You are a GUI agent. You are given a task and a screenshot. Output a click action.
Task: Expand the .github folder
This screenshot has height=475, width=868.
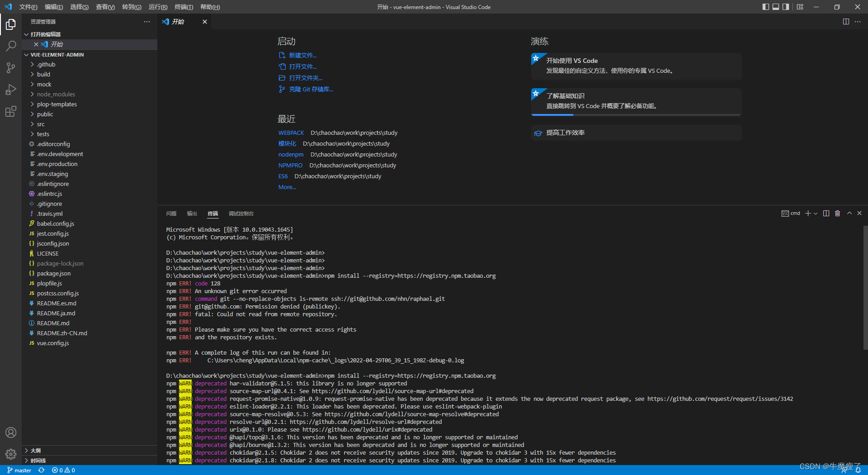pos(90,65)
